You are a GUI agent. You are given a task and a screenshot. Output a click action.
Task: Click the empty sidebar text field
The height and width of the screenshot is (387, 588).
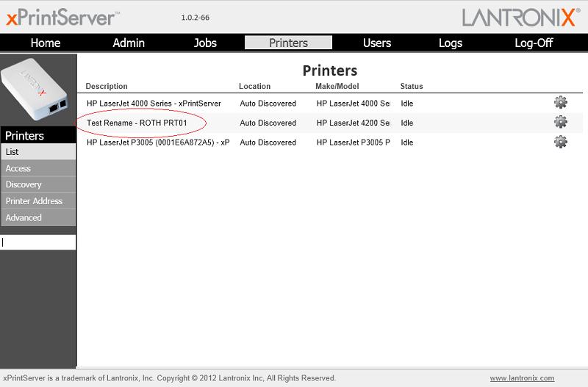(38, 242)
